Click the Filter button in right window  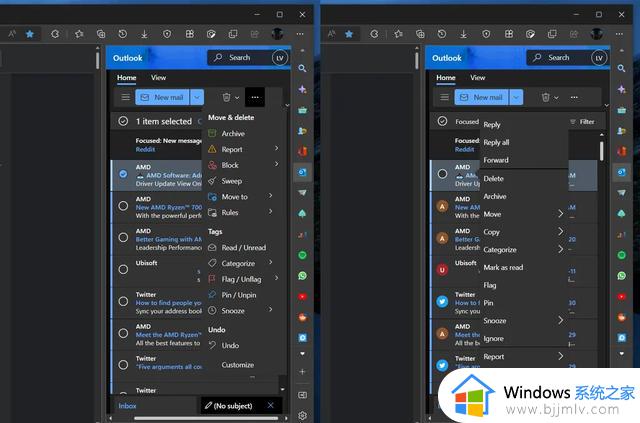coord(582,122)
